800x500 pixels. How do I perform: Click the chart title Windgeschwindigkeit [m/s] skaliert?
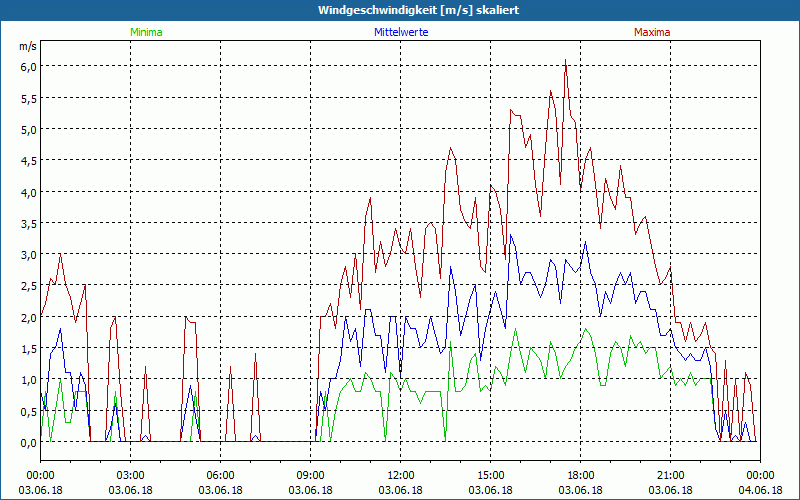[x=418, y=10]
